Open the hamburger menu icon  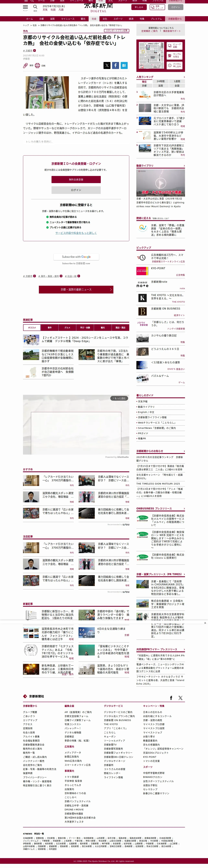click(25, 7)
